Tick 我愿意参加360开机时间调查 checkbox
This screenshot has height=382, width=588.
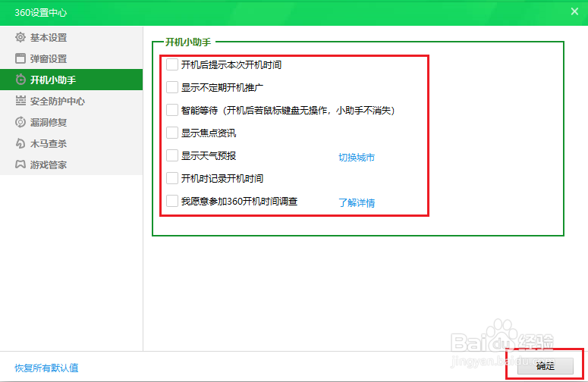(x=172, y=201)
